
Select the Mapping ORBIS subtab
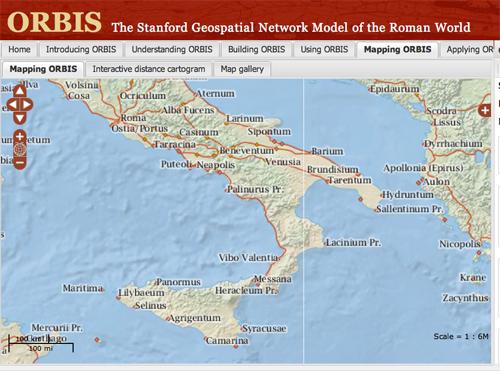[43, 69]
